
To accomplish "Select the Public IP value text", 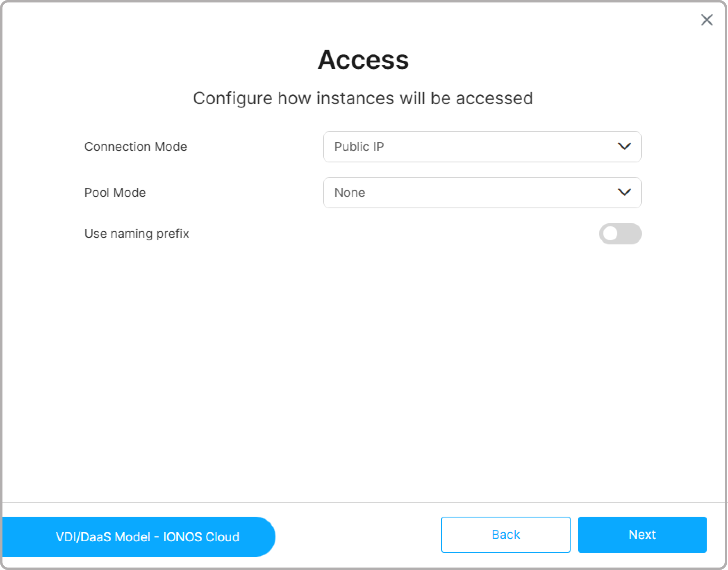I will click(359, 147).
